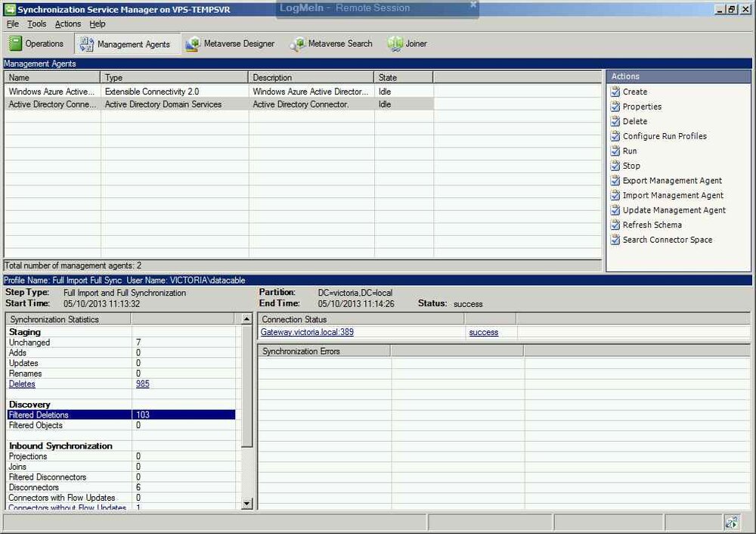Open the Actions menu
The image size is (756, 534).
click(x=68, y=23)
